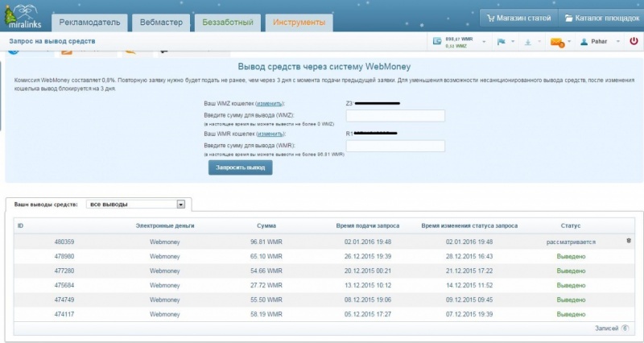Screen dimensions: 644x343
Task: Click the Статус column header
Action: pyautogui.click(x=571, y=226)
